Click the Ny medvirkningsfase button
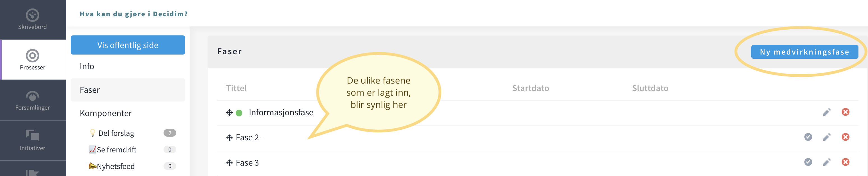The height and width of the screenshot is (176, 868). point(805,52)
